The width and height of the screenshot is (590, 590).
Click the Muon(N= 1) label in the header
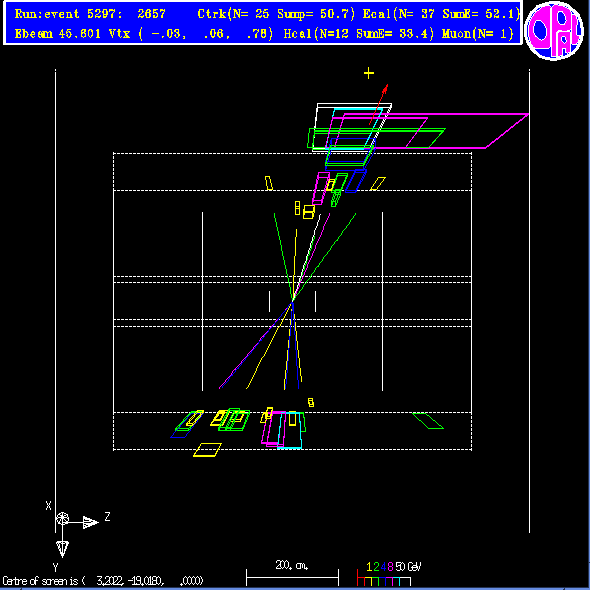pyautogui.click(x=477, y=34)
